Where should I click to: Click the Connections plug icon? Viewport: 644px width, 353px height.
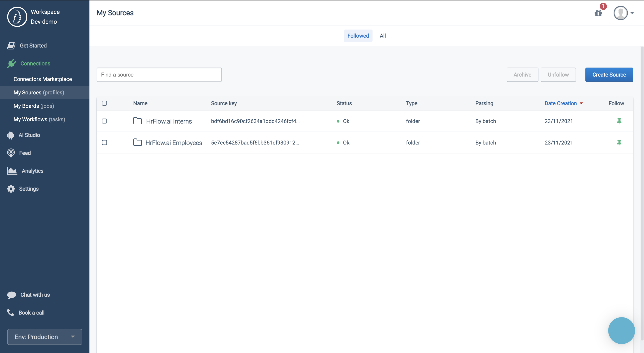coord(11,64)
